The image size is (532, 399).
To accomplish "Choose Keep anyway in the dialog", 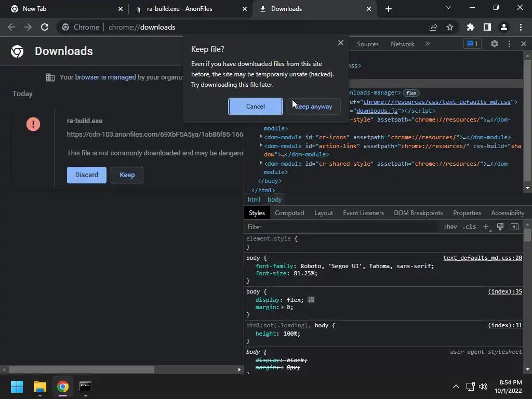I will coord(313,107).
